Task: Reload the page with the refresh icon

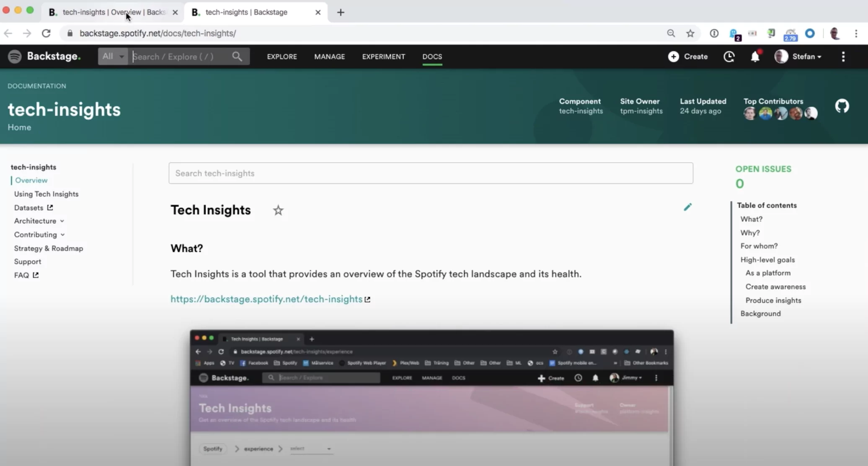Action: pyautogui.click(x=46, y=33)
